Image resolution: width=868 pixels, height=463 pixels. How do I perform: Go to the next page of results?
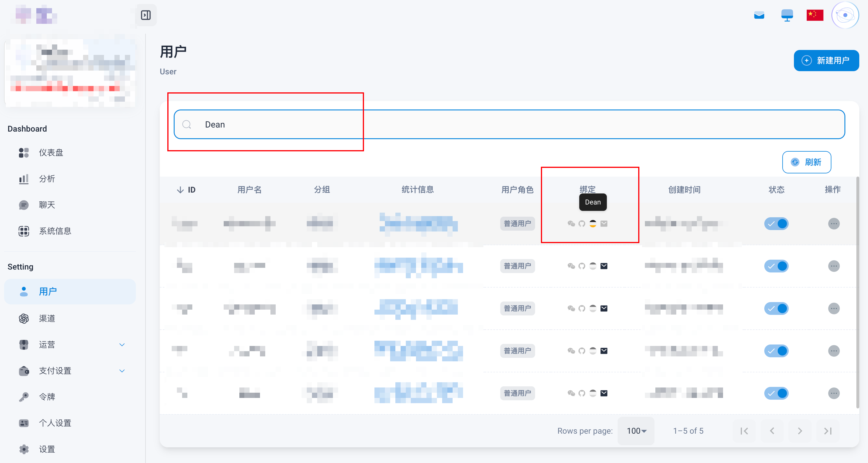pyautogui.click(x=800, y=431)
